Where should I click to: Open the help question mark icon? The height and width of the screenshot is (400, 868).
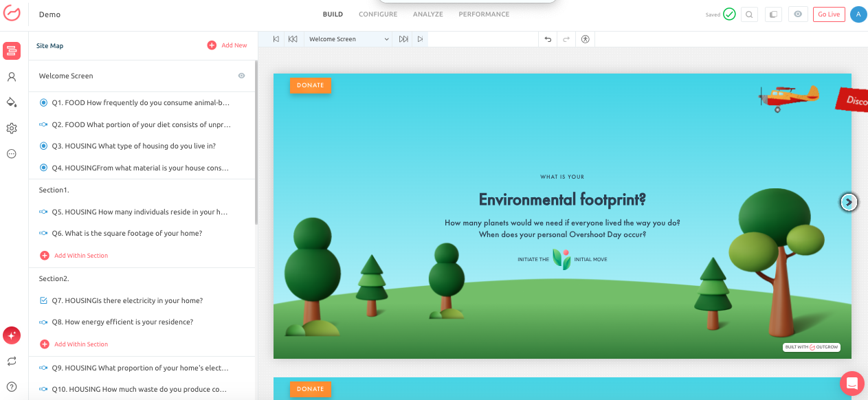[11, 387]
